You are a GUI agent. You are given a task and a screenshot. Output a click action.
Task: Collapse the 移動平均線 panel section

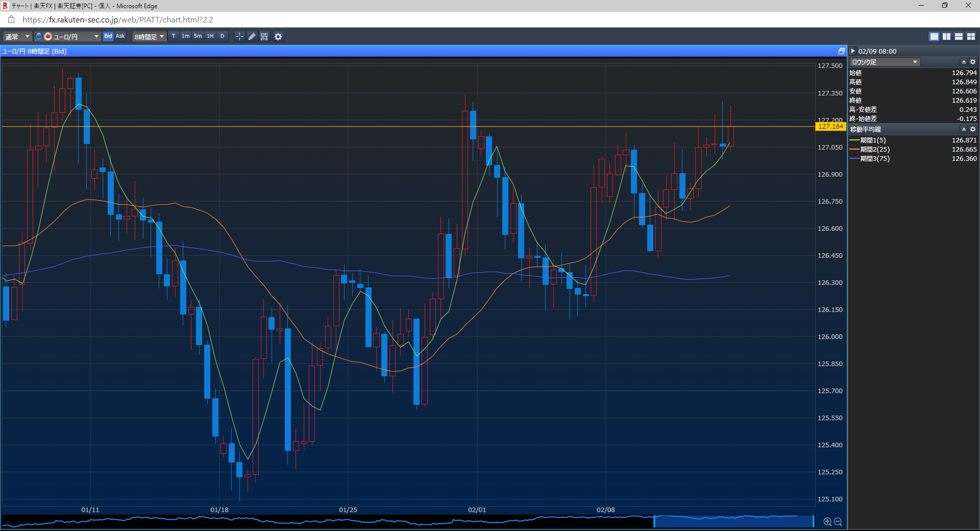(964, 130)
